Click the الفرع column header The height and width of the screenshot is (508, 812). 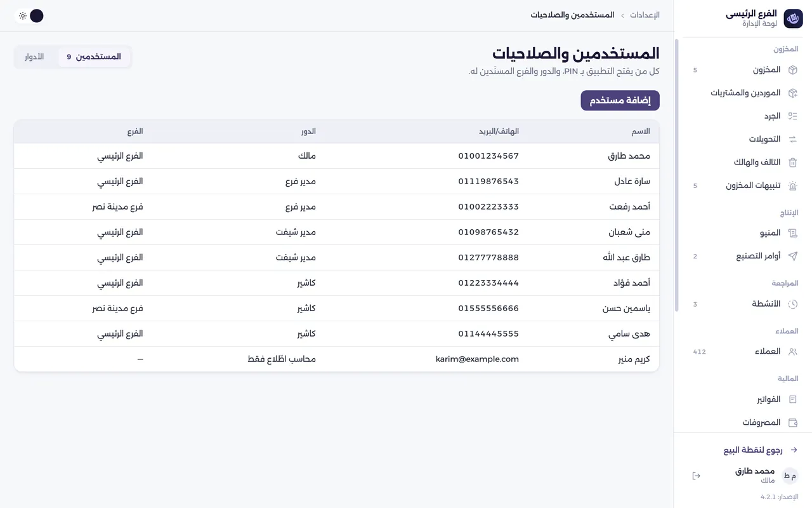[x=135, y=131]
